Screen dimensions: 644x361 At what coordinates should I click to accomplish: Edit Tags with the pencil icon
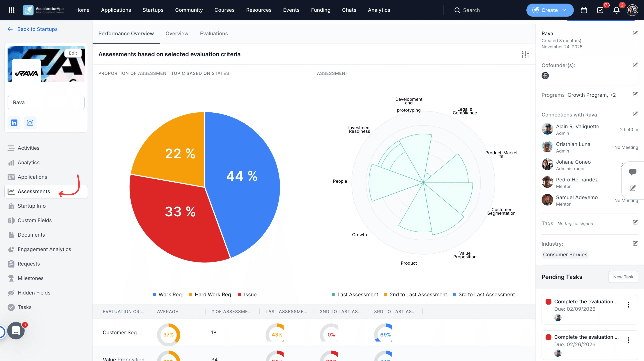point(635,222)
